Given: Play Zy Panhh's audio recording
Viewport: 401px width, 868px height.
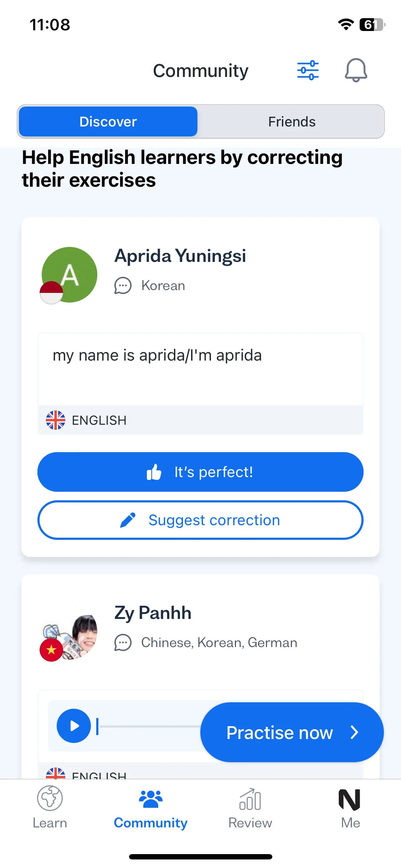Looking at the screenshot, I should click(x=74, y=726).
